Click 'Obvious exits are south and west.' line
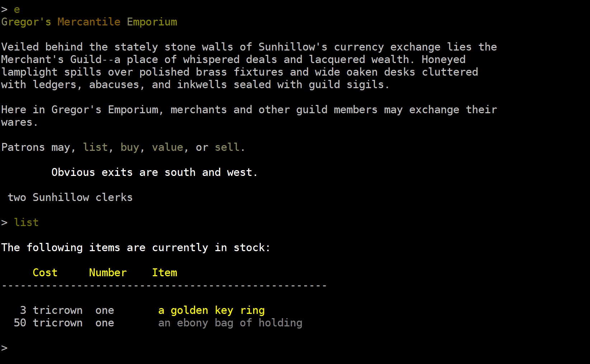 (x=155, y=172)
